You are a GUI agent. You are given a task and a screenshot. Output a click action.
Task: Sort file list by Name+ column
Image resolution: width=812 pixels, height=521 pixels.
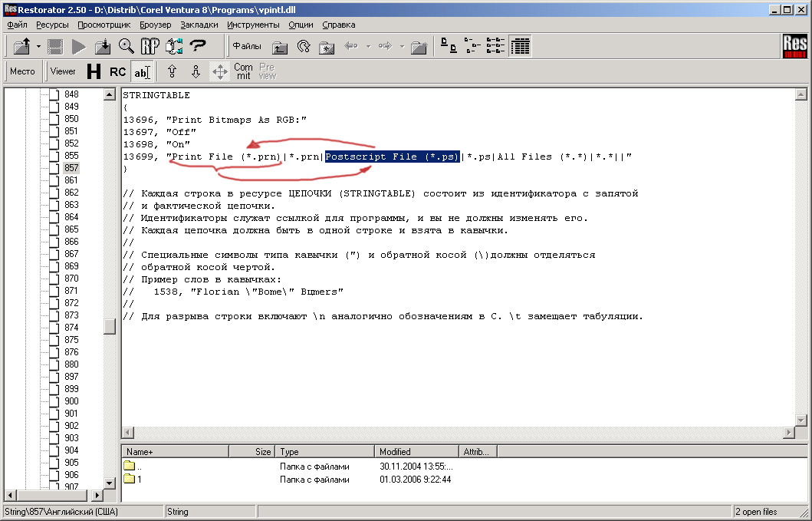pyautogui.click(x=175, y=451)
